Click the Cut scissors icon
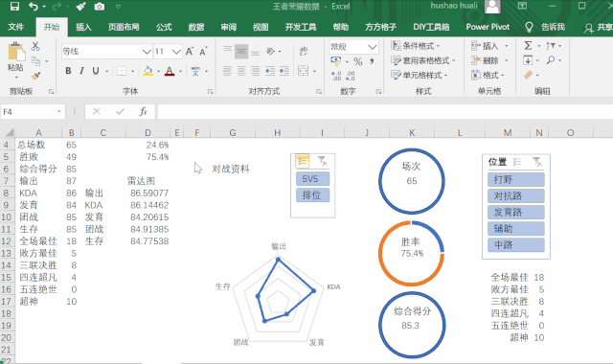 (x=35, y=46)
